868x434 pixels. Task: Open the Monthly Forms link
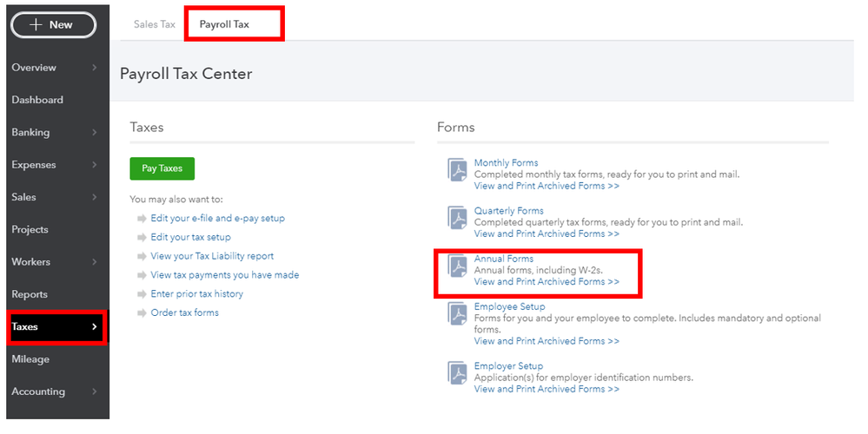506,162
